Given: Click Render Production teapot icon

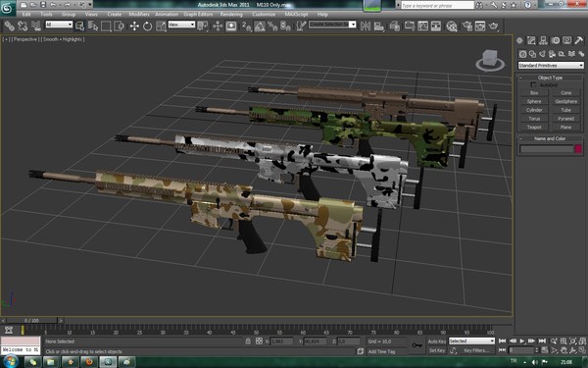Looking at the screenshot, I should pyautogui.click(x=494, y=26).
